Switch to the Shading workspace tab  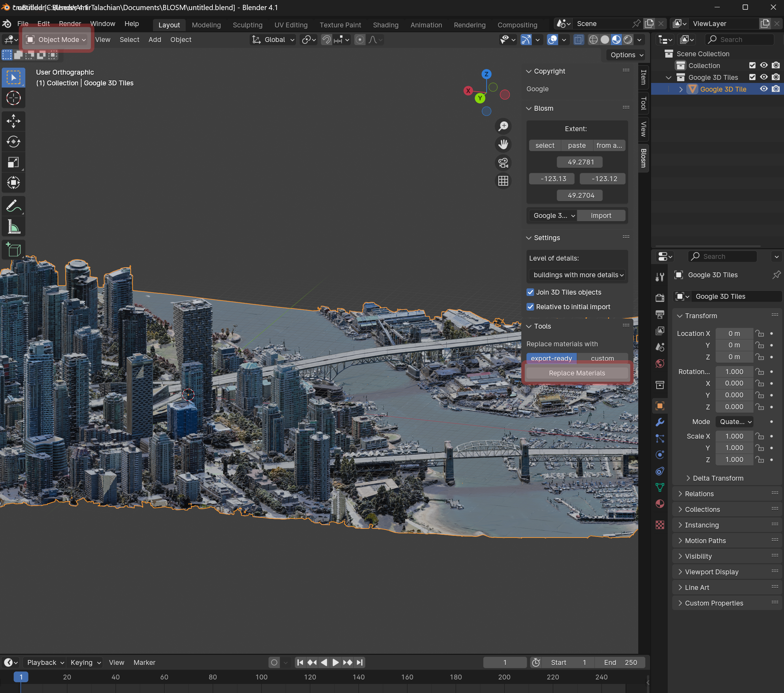[x=386, y=25]
